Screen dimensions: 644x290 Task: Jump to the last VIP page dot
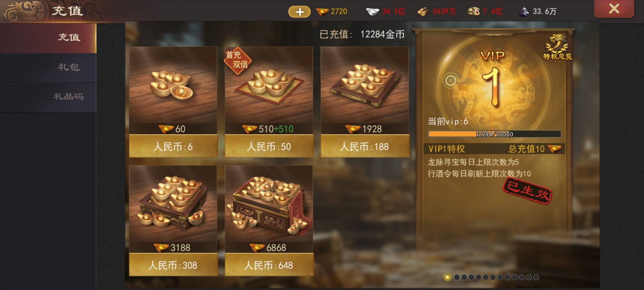(536, 277)
